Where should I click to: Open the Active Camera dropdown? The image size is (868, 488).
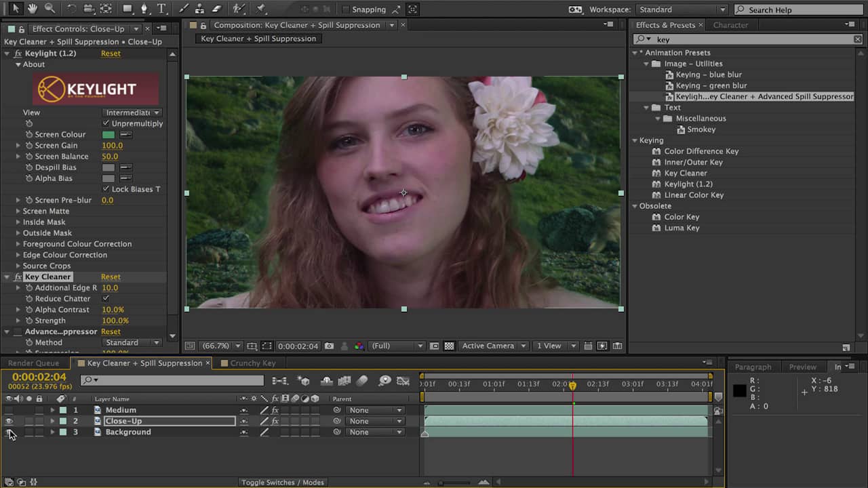pos(494,346)
